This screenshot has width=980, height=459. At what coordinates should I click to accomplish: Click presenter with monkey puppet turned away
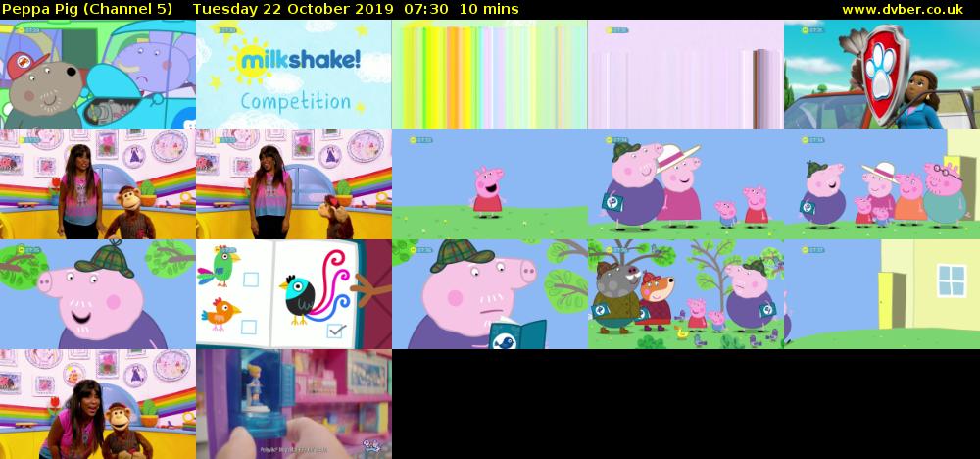tap(294, 184)
